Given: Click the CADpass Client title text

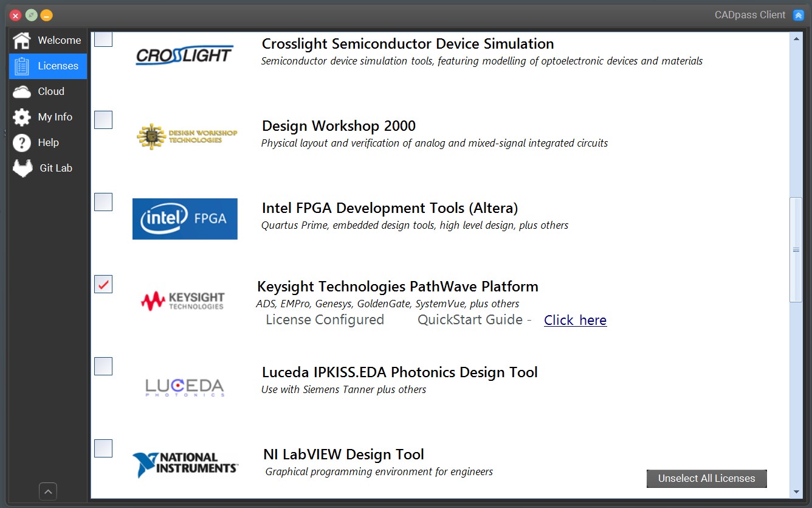Looking at the screenshot, I should 750,15.
